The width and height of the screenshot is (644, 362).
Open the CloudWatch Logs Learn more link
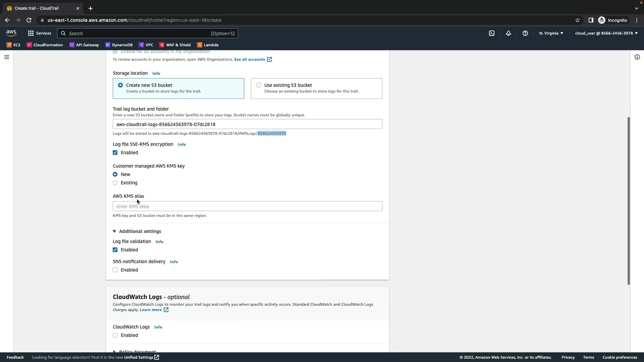(x=151, y=310)
